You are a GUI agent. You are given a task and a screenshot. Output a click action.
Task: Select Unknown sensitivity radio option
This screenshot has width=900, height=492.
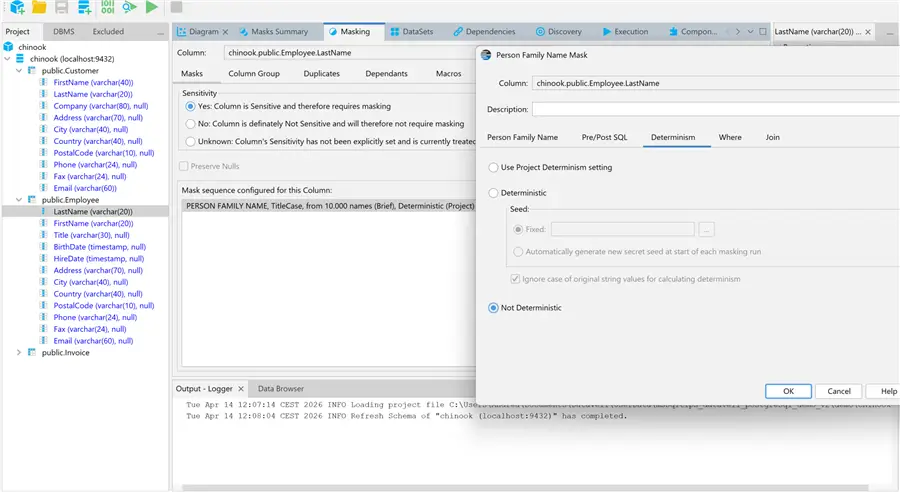tap(191, 141)
